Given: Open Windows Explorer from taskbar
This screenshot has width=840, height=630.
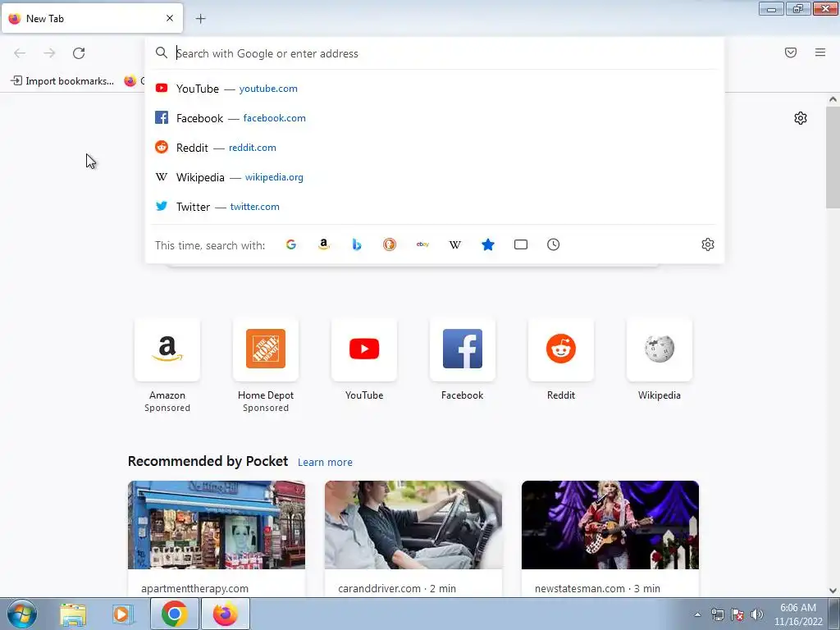Looking at the screenshot, I should (73, 614).
